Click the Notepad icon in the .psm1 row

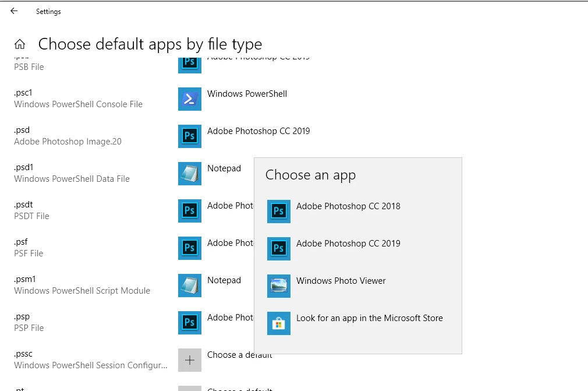190,286
